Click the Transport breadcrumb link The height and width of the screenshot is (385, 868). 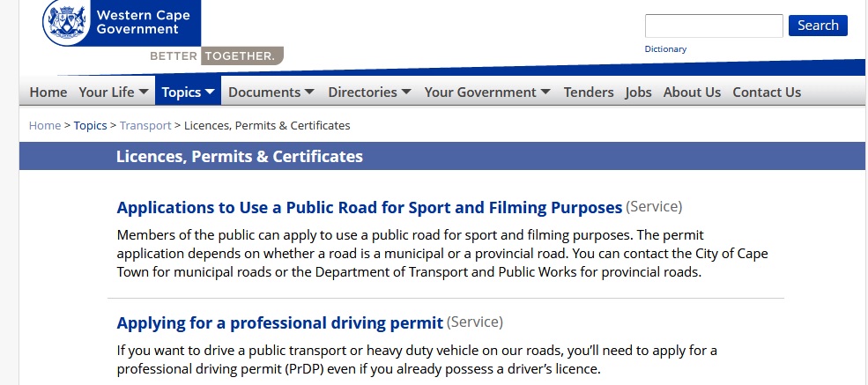click(145, 125)
